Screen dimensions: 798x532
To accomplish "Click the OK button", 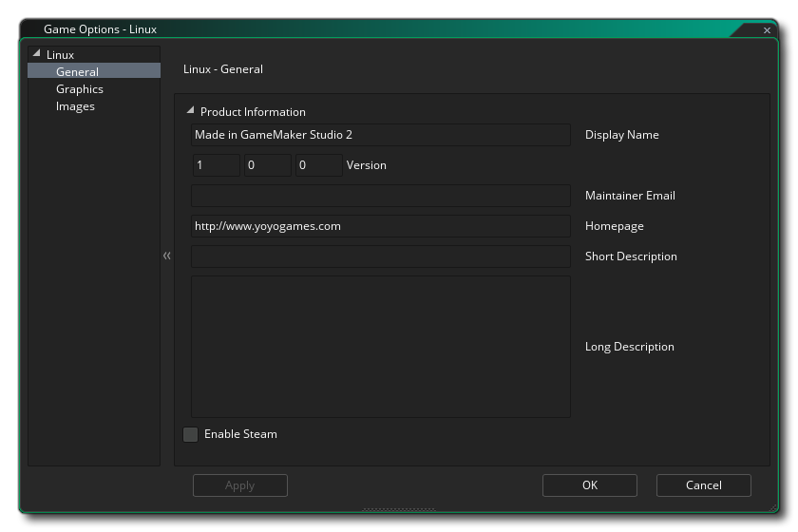I will (589, 484).
